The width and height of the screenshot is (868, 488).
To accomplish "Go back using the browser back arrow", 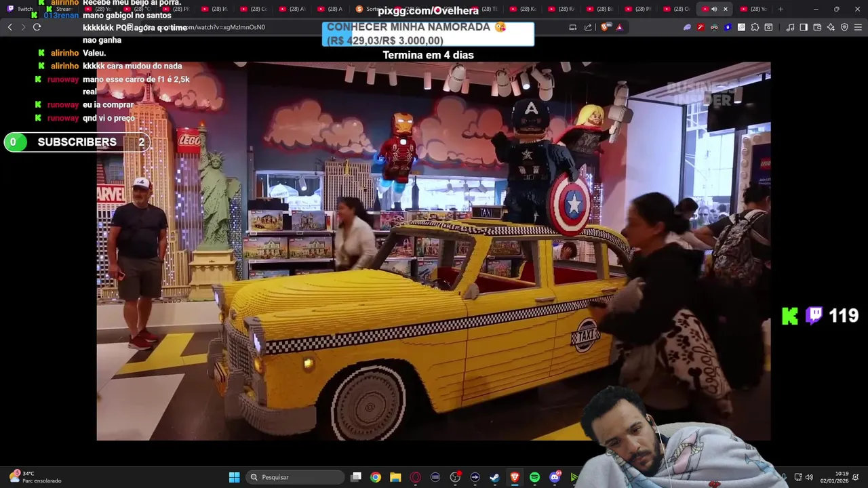I will (9, 27).
